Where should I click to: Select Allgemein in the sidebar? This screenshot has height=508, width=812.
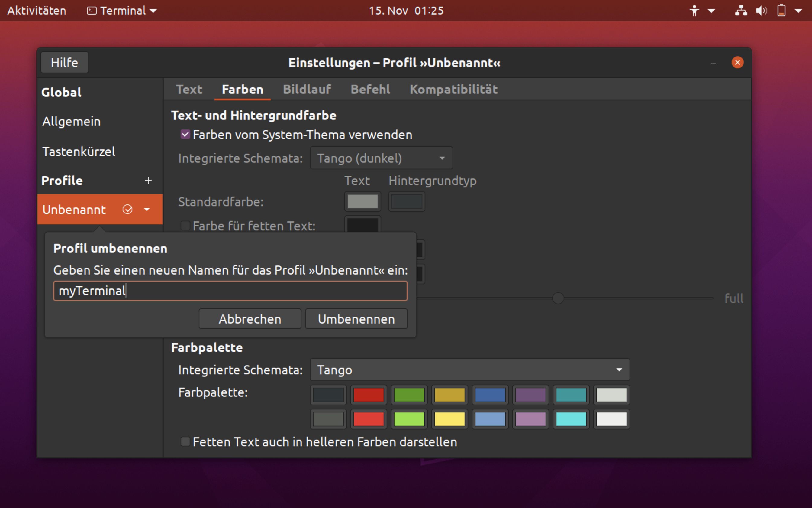click(100, 122)
